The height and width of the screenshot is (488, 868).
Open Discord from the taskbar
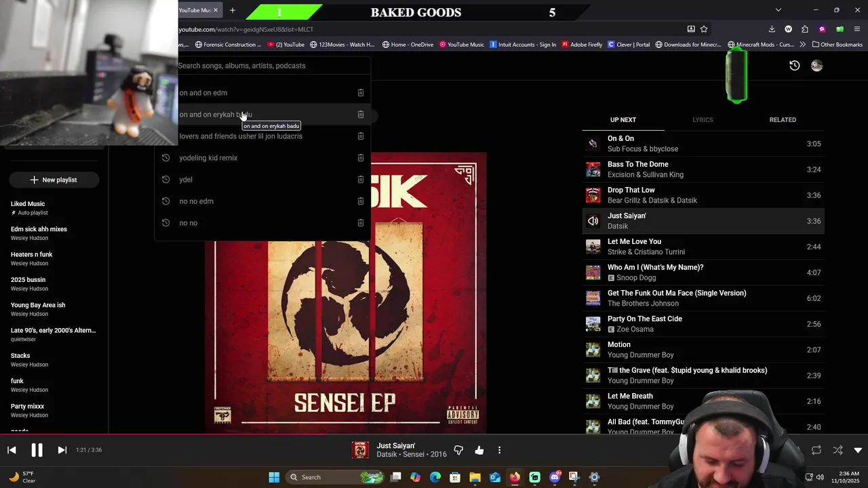pyautogui.click(x=555, y=477)
